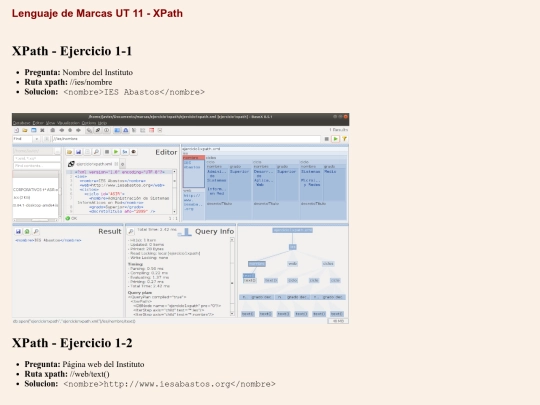Click the magnifier search icon in Editor panel
This screenshot has height=405, width=540.
(96, 152)
